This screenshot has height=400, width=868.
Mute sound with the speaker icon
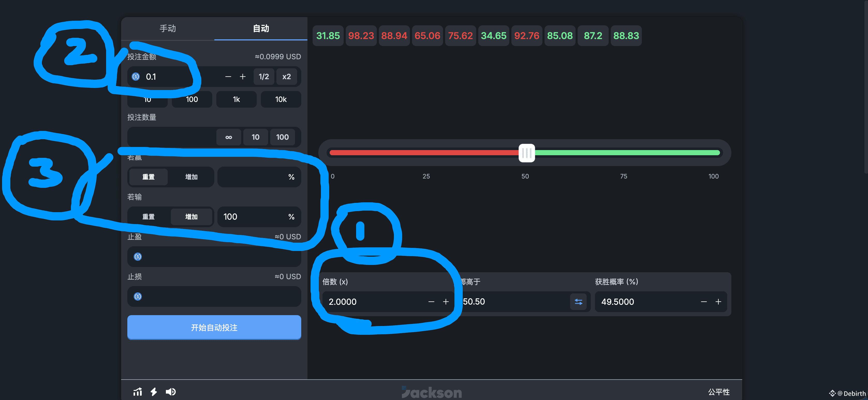pyautogui.click(x=171, y=391)
